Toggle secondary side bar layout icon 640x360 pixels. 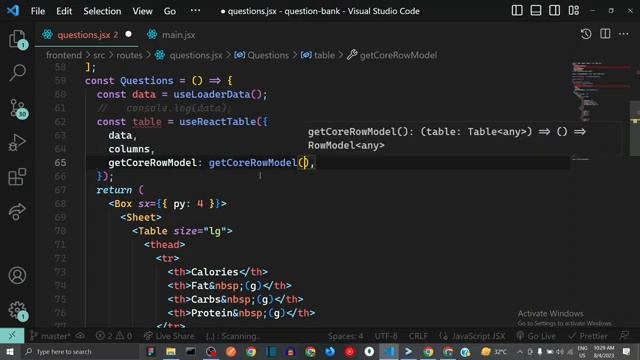coord(554,11)
